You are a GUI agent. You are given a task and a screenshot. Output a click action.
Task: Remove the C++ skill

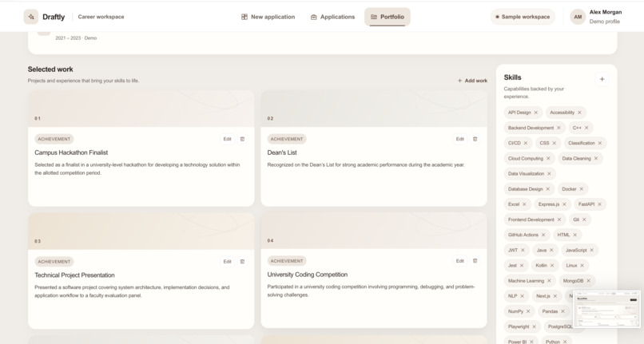coord(586,128)
